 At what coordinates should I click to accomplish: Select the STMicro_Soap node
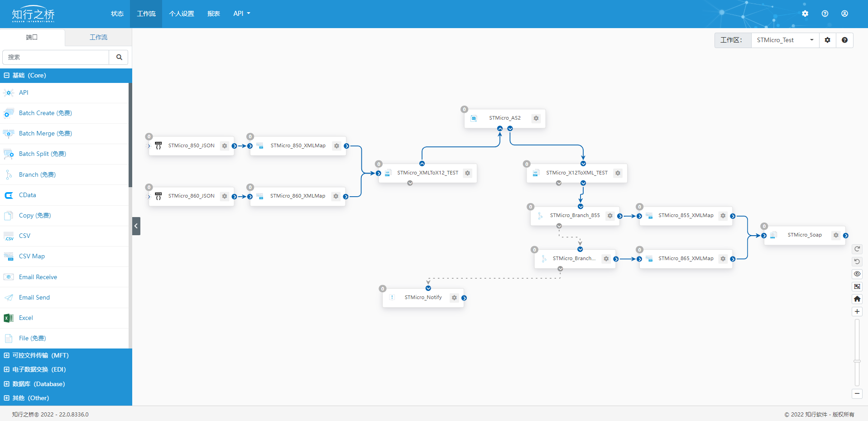[x=805, y=235]
